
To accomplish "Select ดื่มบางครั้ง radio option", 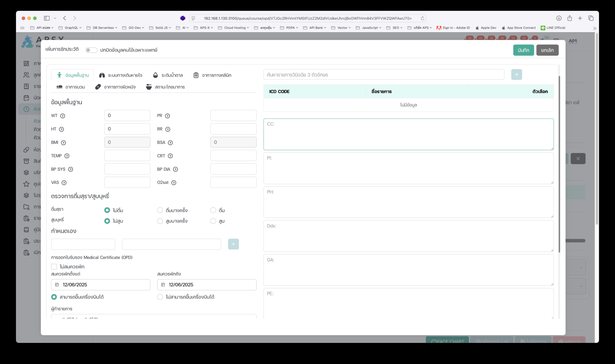I will (160, 210).
